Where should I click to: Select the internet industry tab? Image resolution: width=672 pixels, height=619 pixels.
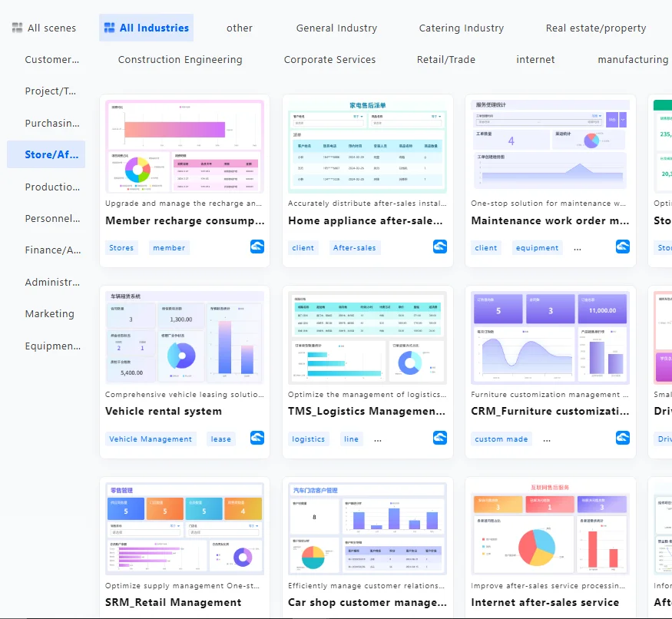(535, 59)
